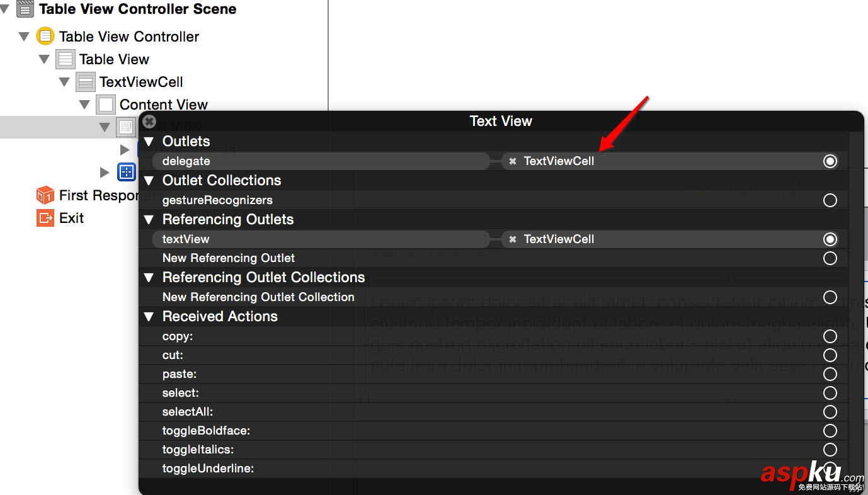
Task: Select the First Responder orange cube icon
Action: pyautogui.click(x=45, y=195)
